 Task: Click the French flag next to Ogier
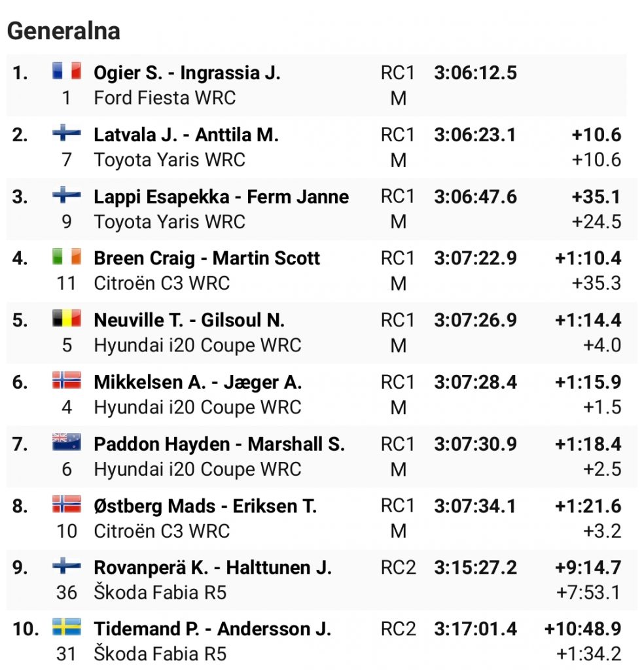67,71
